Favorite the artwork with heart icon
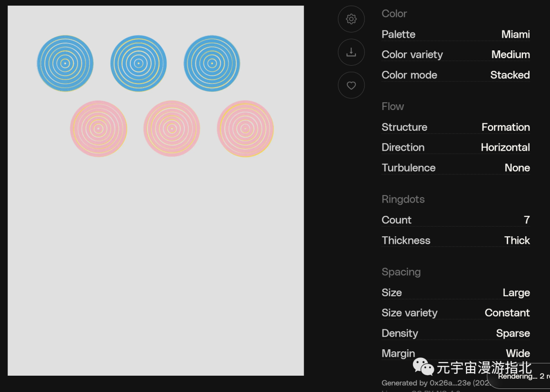Image resolution: width=550 pixels, height=392 pixels. tap(351, 85)
